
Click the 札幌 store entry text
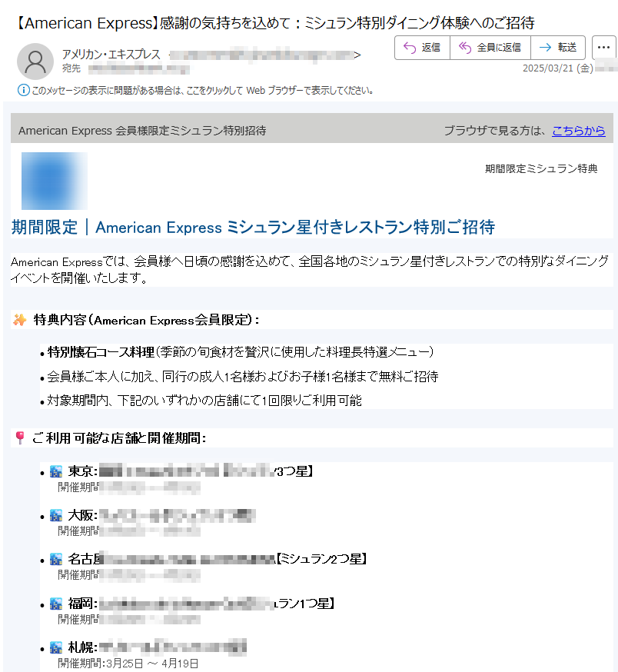click(x=158, y=647)
